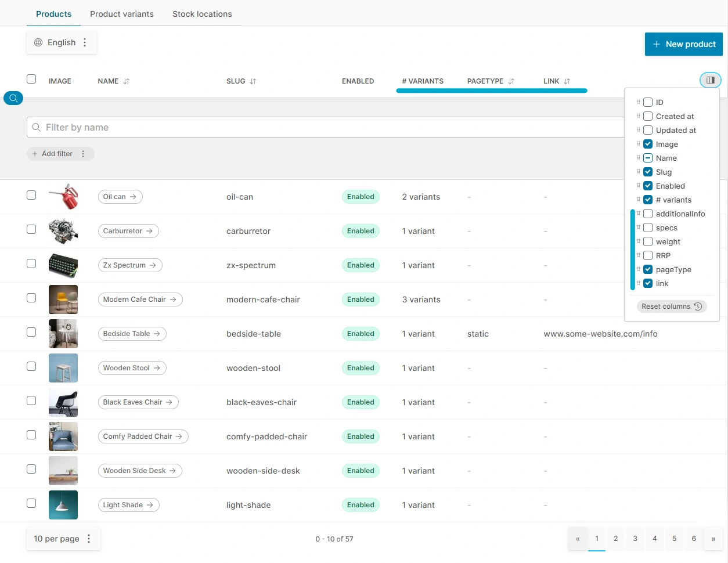Switch to the Product variants tab

(121, 13)
